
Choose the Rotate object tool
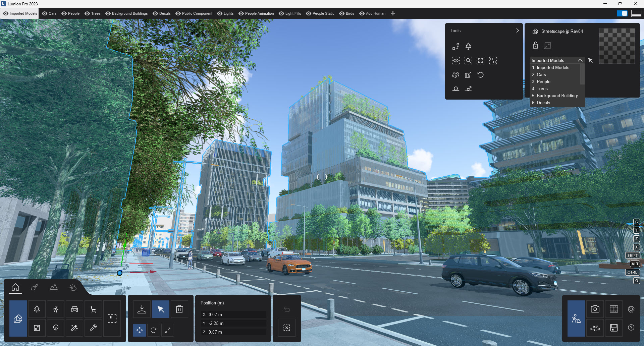pyautogui.click(x=154, y=330)
